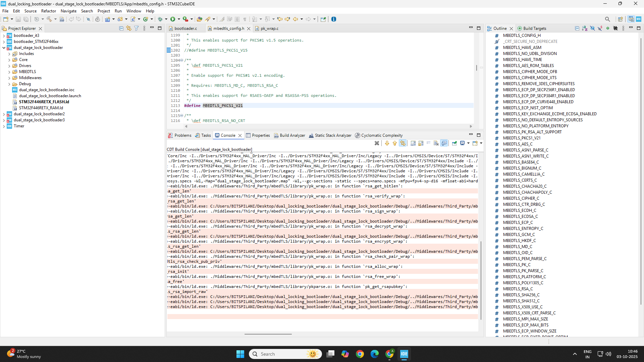Click the ENG language indicator in the taskbar

point(588,354)
